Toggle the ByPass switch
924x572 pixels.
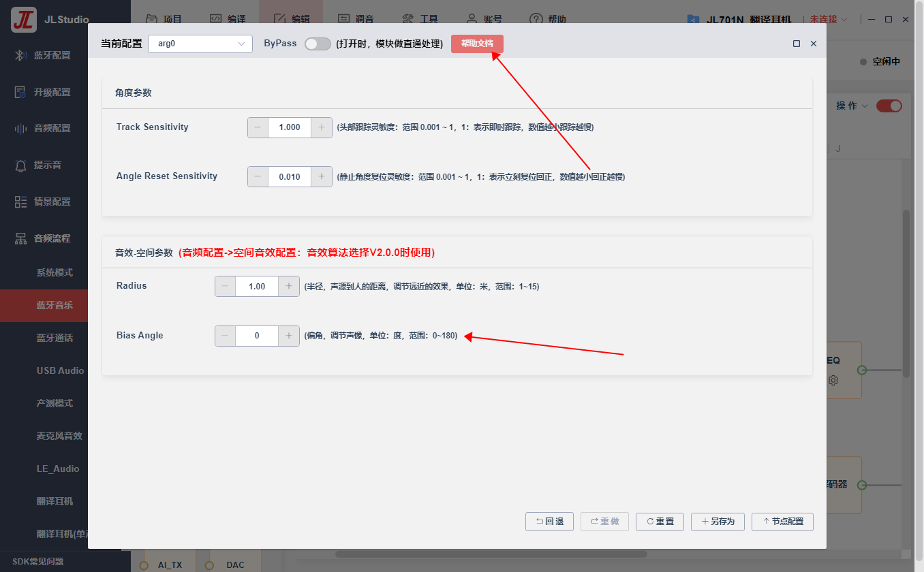[318, 44]
